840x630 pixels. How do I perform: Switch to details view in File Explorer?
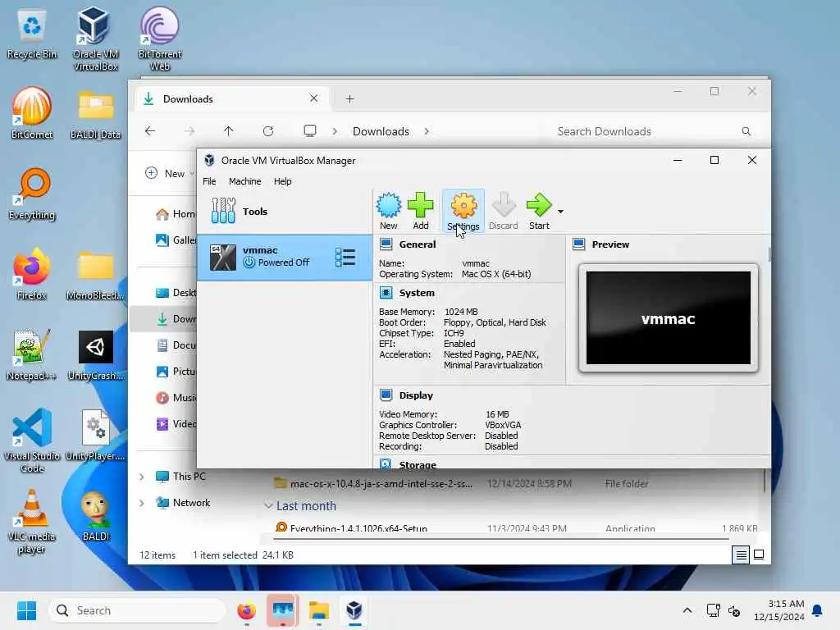point(741,555)
